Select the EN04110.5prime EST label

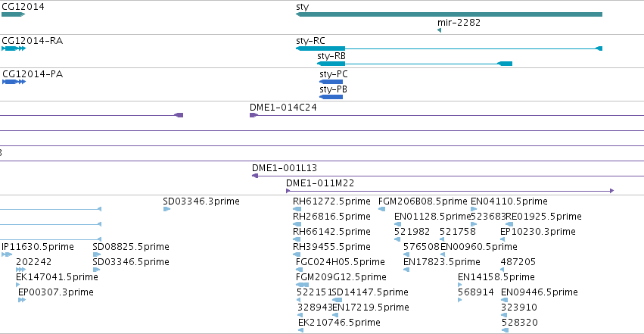pyautogui.click(x=509, y=201)
